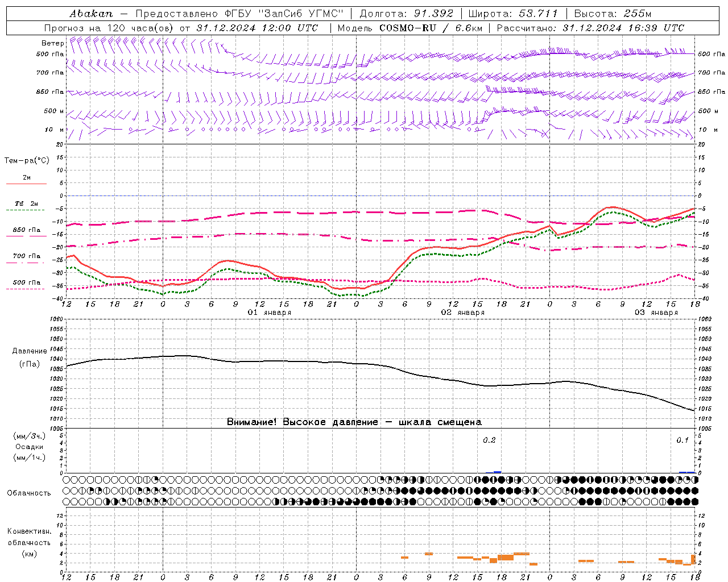Click the Ветер wind section label
The height and width of the screenshot is (582, 728).
(52, 43)
